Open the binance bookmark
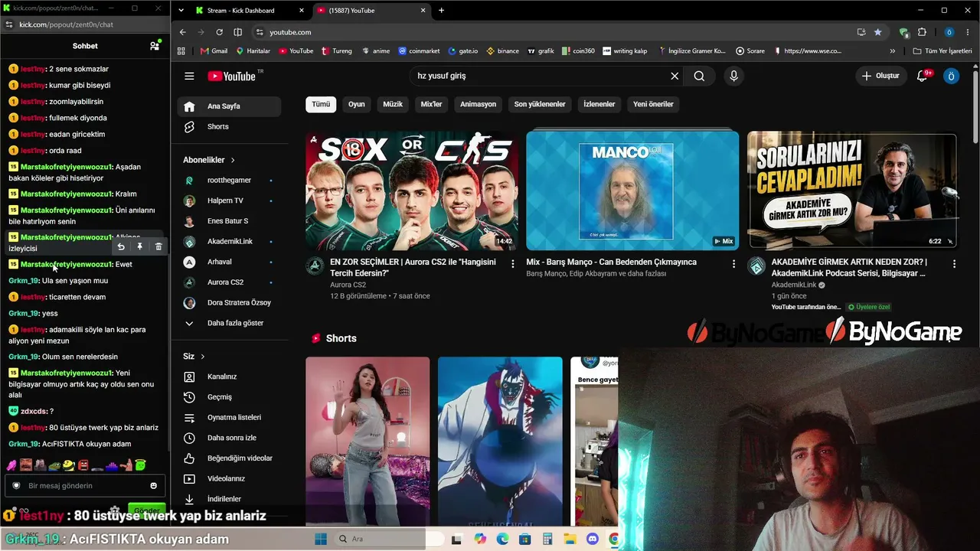This screenshot has height=551, width=980. click(x=502, y=51)
